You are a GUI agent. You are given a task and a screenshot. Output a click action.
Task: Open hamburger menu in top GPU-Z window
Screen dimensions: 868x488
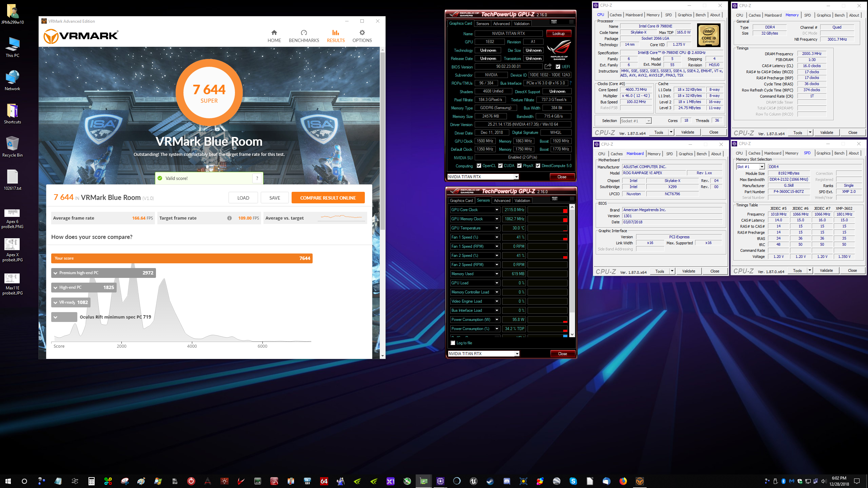(x=571, y=22)
